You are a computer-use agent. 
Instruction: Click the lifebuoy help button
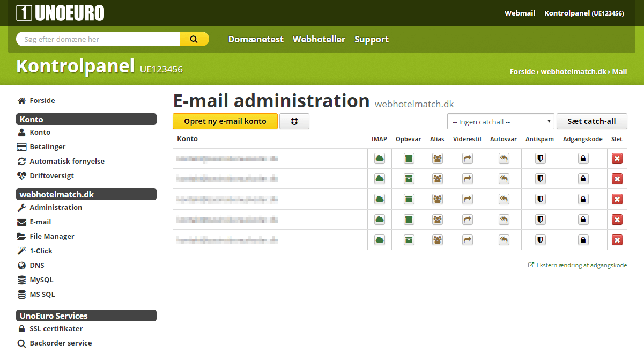pos(294,121)
